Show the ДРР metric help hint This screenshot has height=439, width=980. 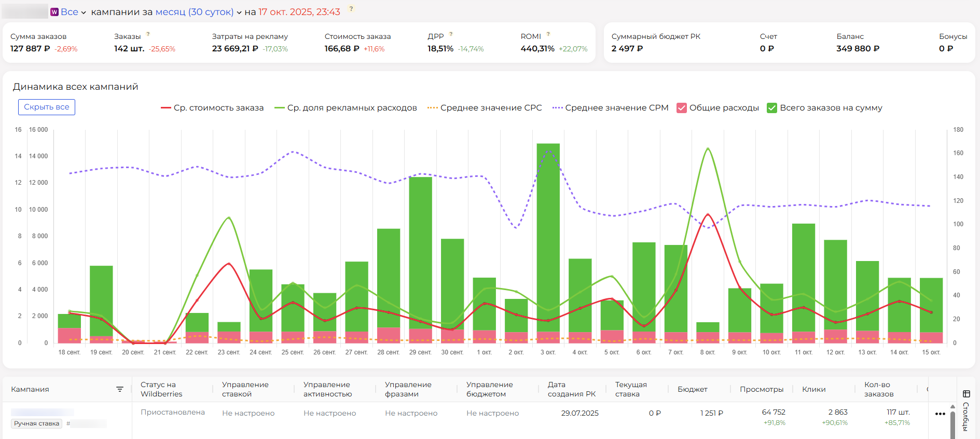click(451, 34)
